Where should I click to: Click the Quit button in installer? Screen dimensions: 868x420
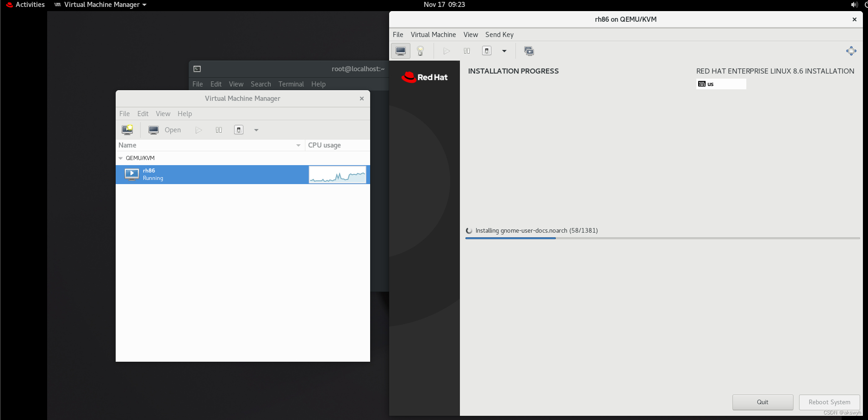(763, 402)
